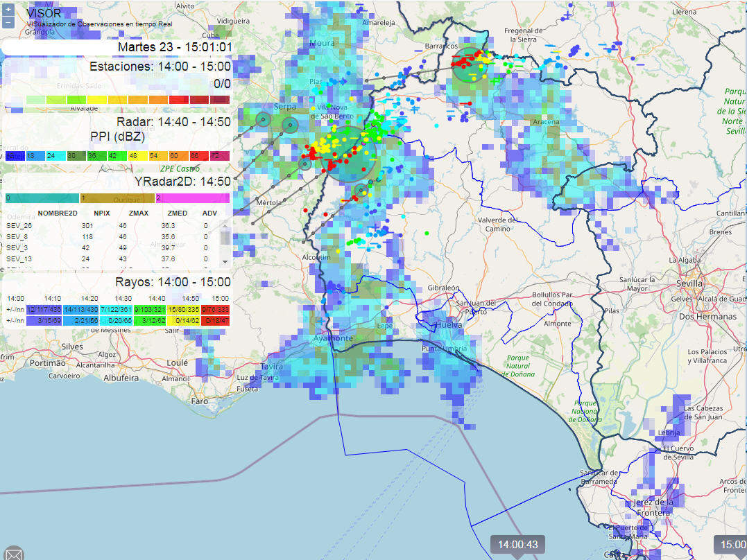Select the YRadar2D level 2 magenta swatch
Image resolution: width=747 pixels, height=560 pixels.
click(192, 198)
